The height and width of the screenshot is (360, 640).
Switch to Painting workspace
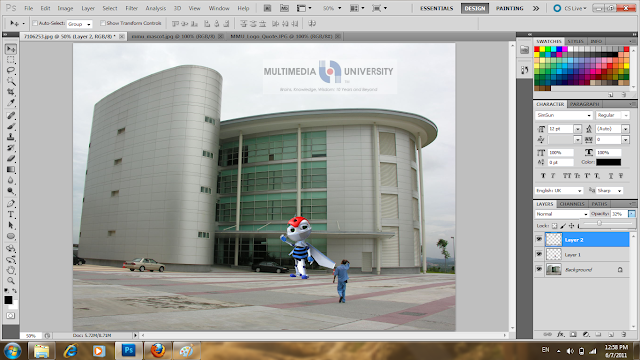[509, 8]
